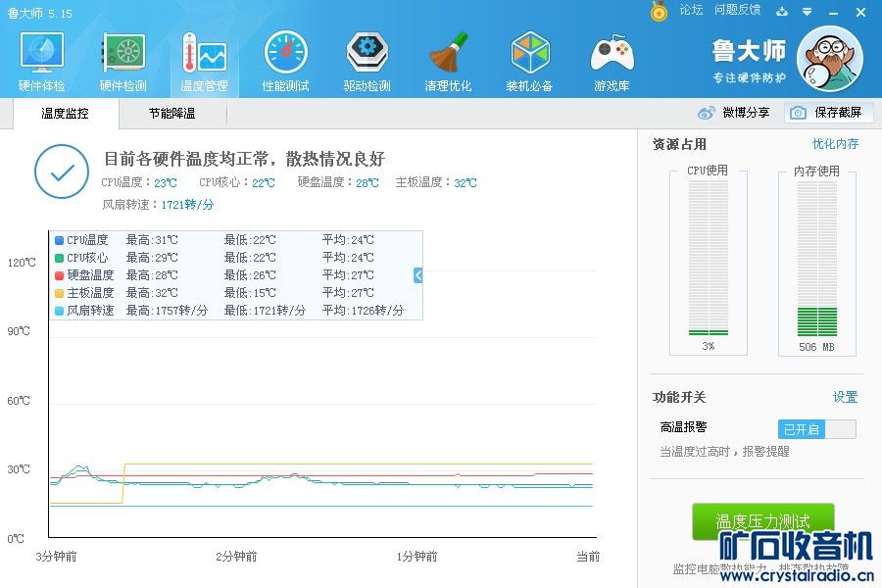
Task: Open the 问题反馈 feedback link
Action: pos(737,10)
